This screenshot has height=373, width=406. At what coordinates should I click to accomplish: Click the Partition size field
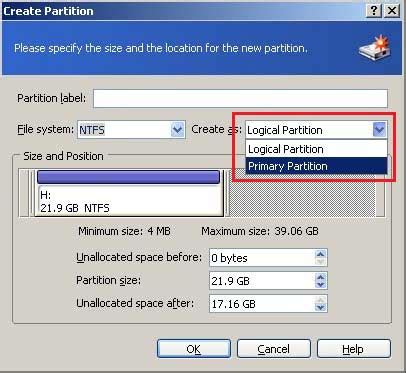coord(262,281)
